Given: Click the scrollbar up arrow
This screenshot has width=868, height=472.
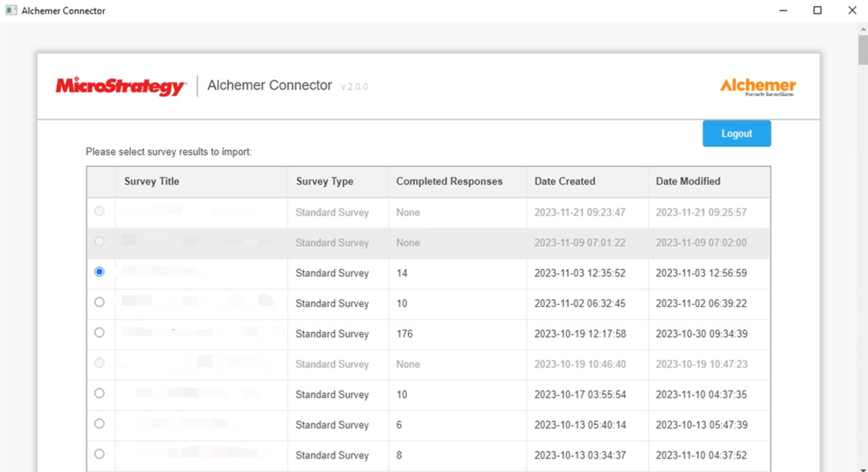Looking at the screenshot, I should (x=863, y=29).
